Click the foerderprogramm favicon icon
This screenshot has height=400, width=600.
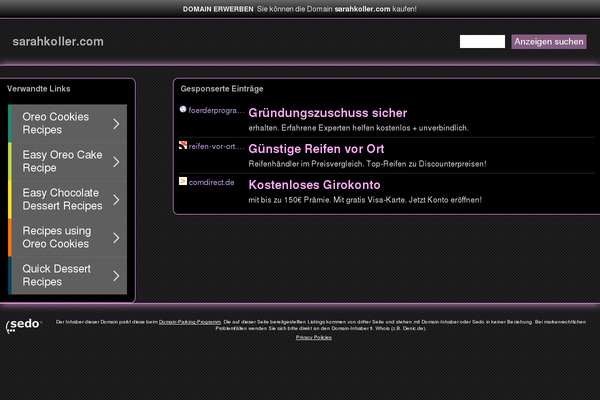point(183,109)
